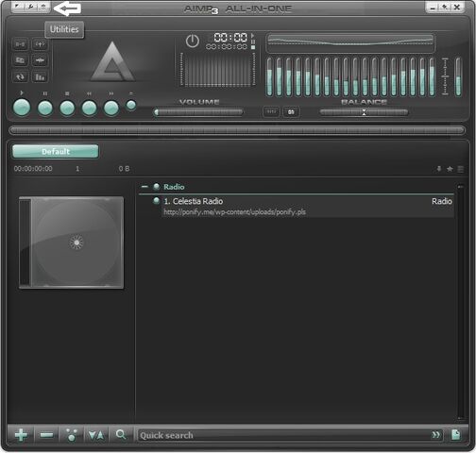The image size is (476, 453).
Task: Click the magnifier search button
Action: (121, 435)
